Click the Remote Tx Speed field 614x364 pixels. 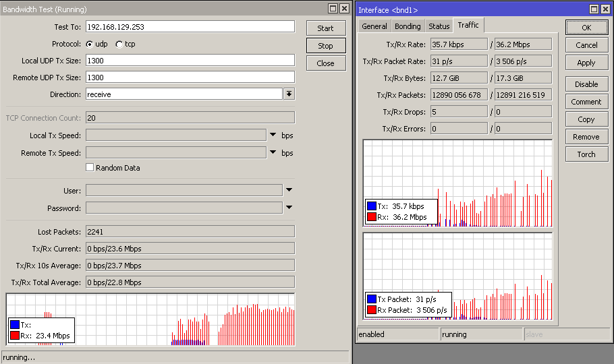(x=176, y=152)
